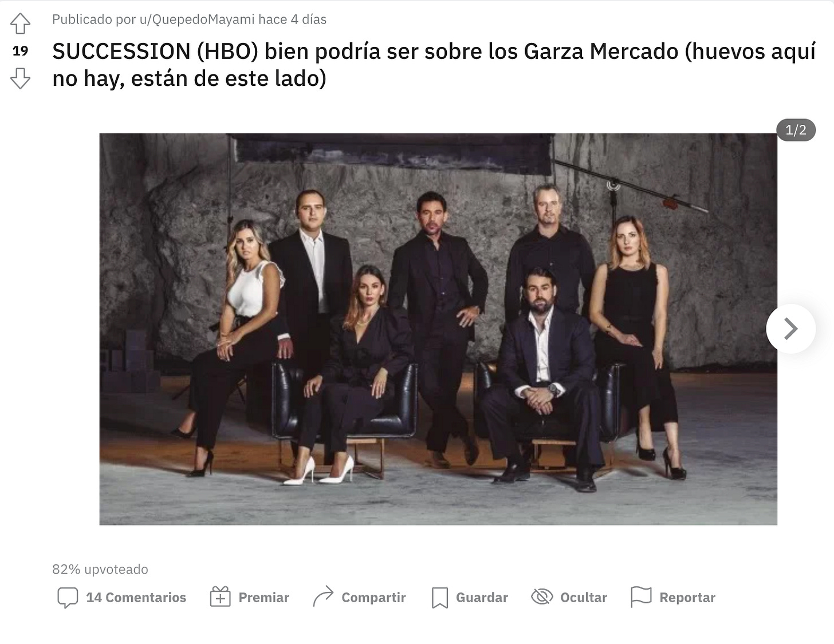
Task: Click the comment bubble icon
Action: coord(68,598)
